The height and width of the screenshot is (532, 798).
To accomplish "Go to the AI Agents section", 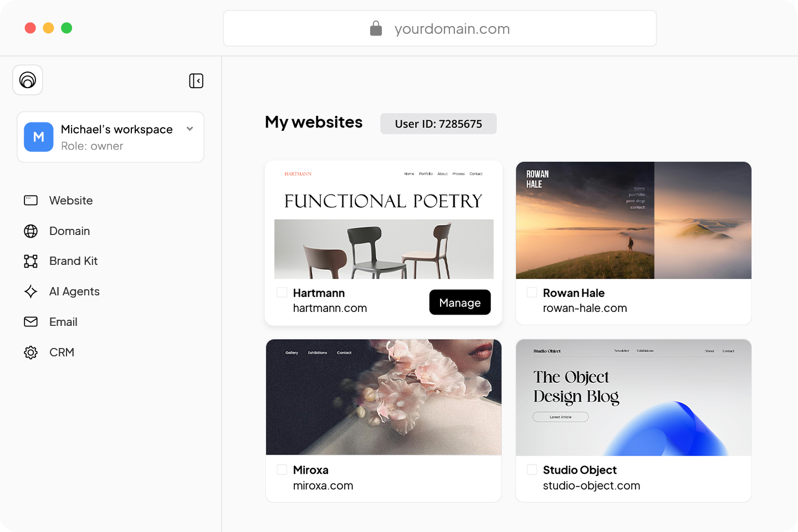I will point(74,291).
